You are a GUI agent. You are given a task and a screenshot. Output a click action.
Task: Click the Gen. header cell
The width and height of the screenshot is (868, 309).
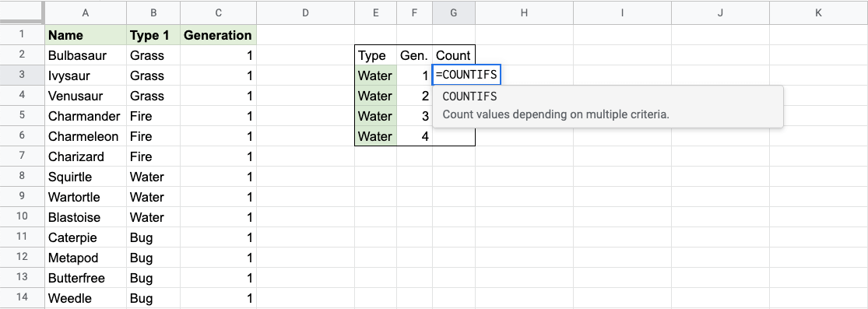click(415, 55)
